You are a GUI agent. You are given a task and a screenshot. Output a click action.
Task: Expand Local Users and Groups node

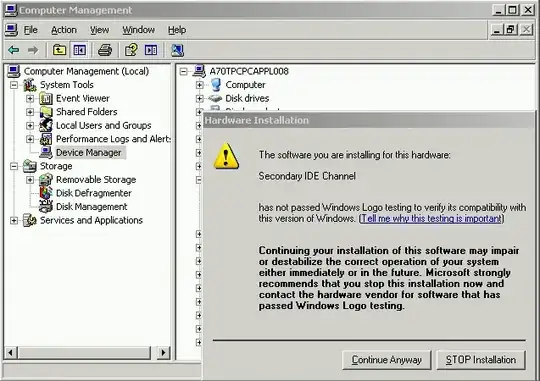[x=30, y=126]
